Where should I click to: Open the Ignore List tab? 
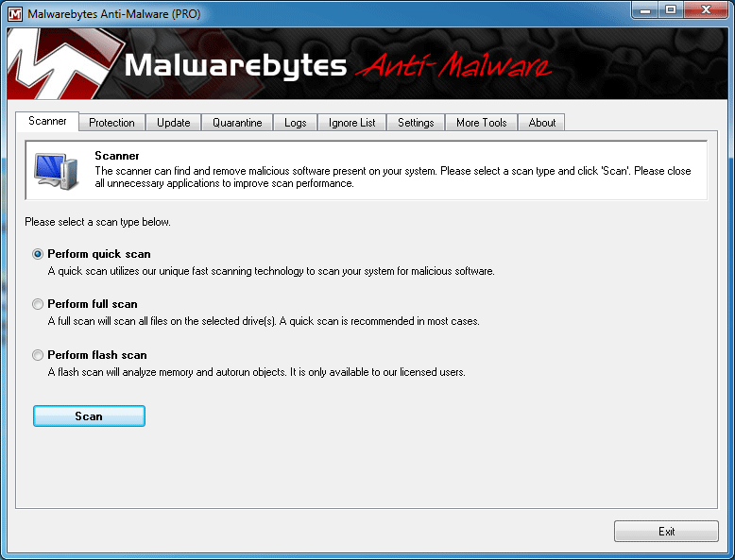click(352, 123)
